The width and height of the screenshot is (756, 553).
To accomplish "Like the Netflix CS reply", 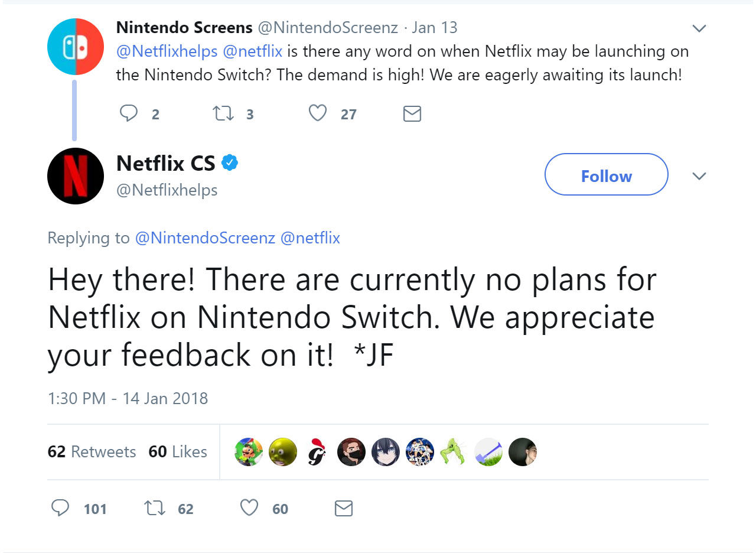I will point(249,508).
